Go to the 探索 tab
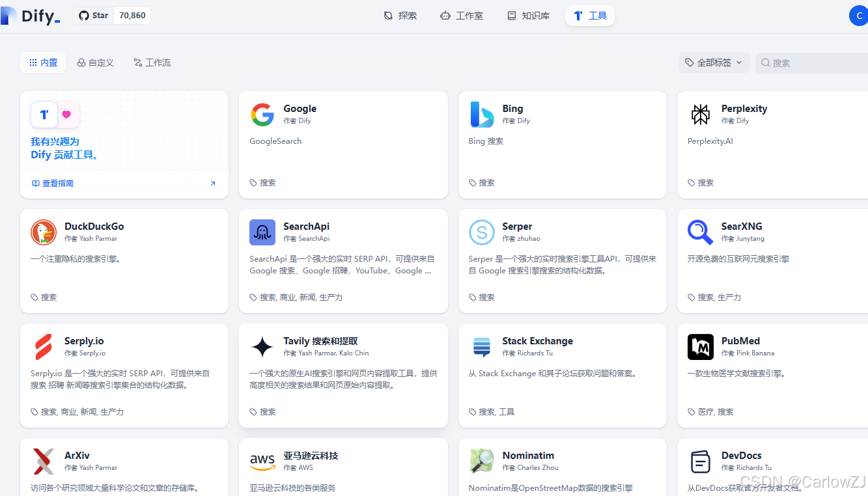The image size is (868, 496). coord(400,16)
